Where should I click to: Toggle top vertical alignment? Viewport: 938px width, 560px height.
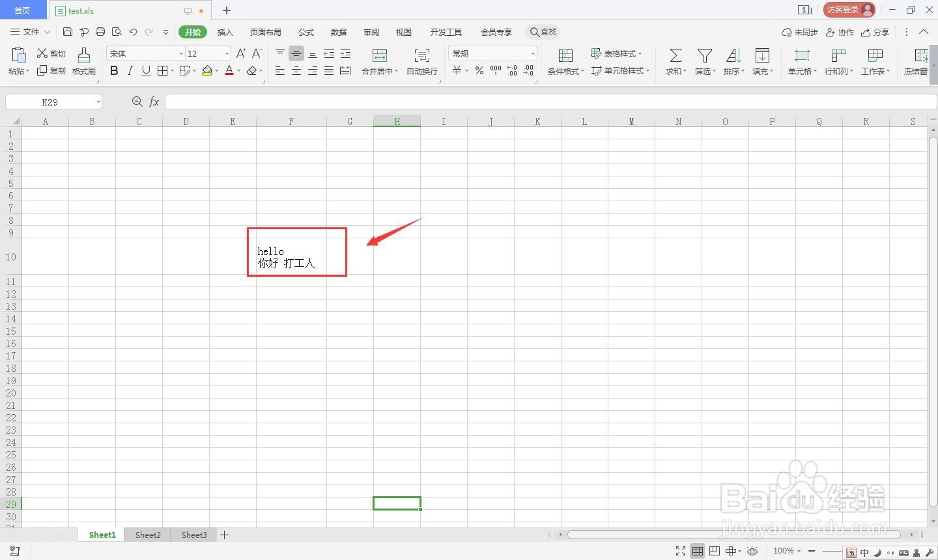pos(280,53)
